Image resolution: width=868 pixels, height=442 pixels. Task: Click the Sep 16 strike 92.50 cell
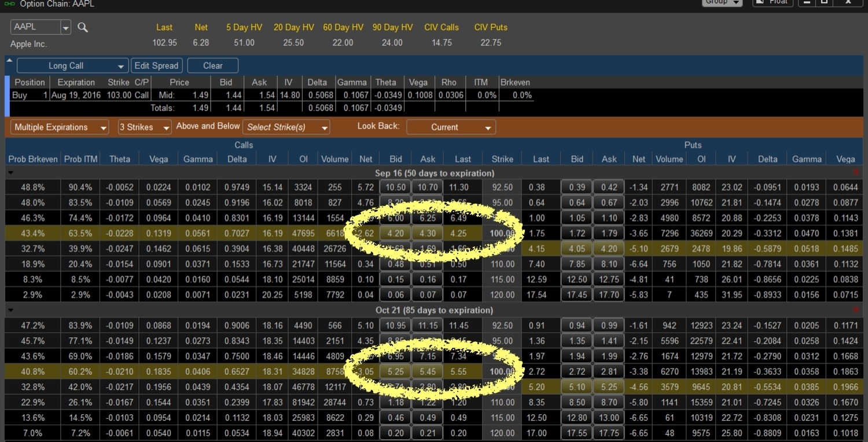tap(502, 187)
